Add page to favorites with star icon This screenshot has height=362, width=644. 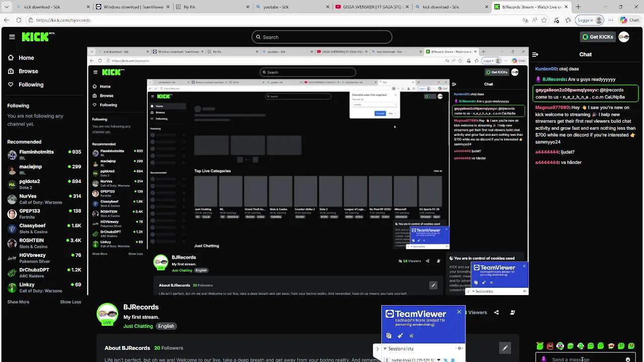(544, 20)
